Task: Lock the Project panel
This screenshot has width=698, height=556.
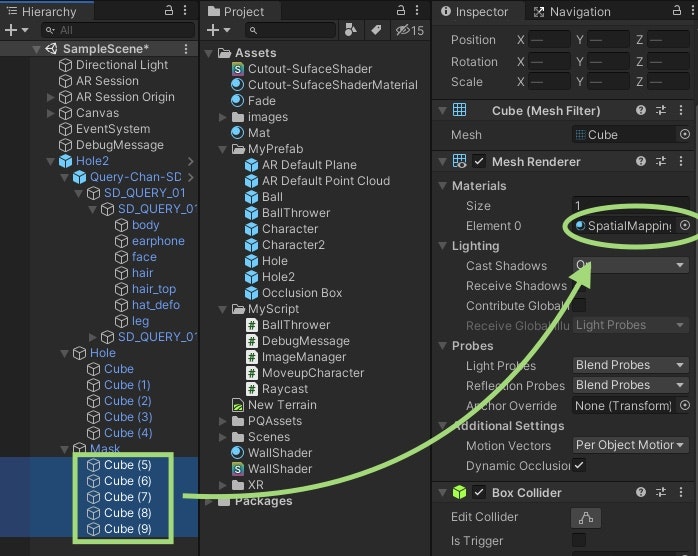Action: (x=401, y=10)
